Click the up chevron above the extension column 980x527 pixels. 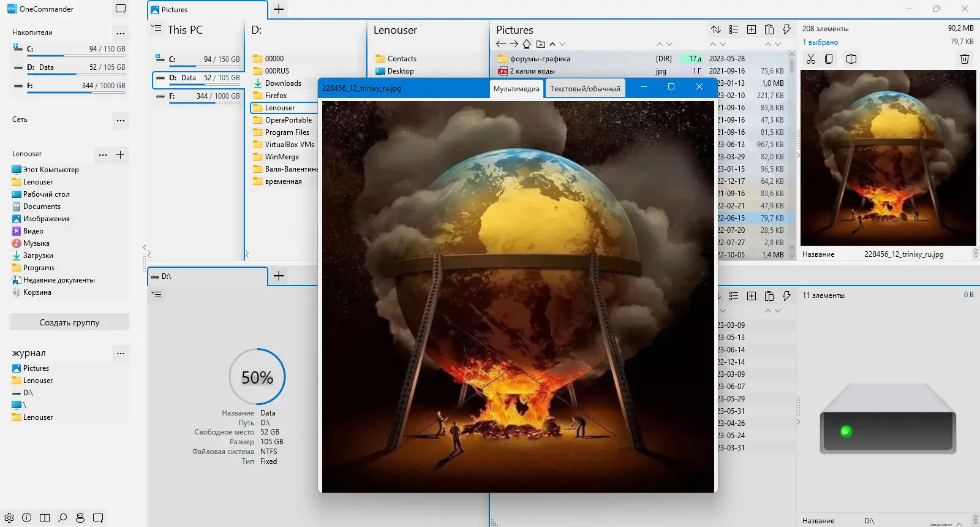pyautogui.click(x=660, y=44)
